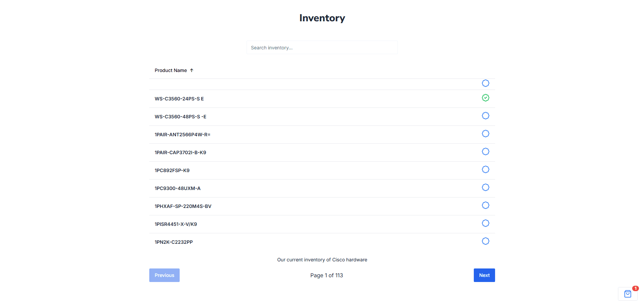The width and height of the screenshot is (644, 306).
Task: Click the sort ascending arrow next to Product Name
Action: click(191, 70)
